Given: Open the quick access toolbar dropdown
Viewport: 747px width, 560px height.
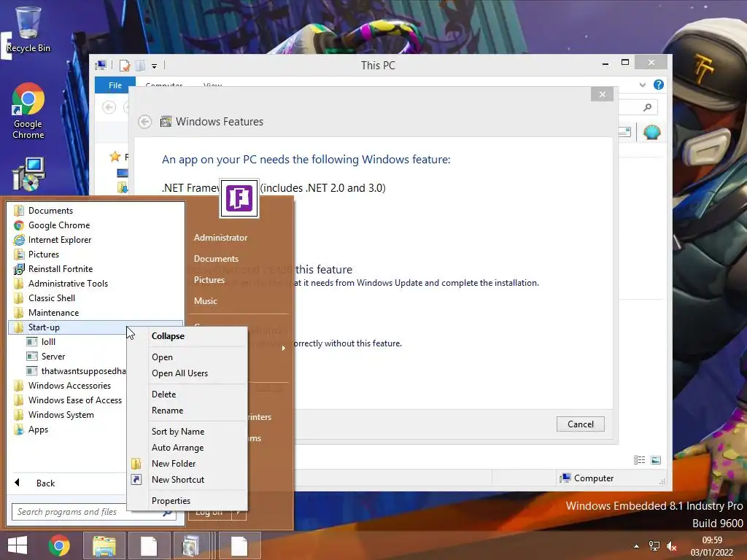Looking at the screenshot, I should (x=155, y=66).
